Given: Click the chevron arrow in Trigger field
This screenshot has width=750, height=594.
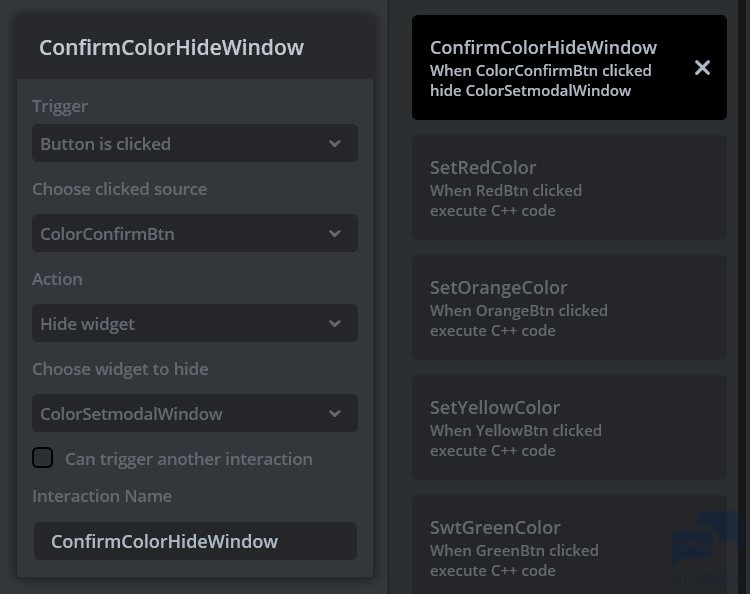Looking at the screenshot, I should [x=335, y=144].
